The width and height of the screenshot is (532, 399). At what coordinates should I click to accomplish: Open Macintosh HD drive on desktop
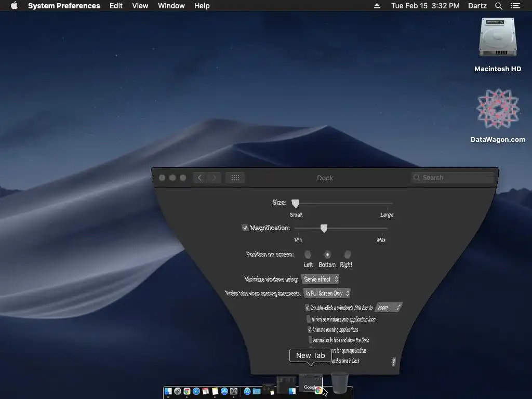coord(498,38)
